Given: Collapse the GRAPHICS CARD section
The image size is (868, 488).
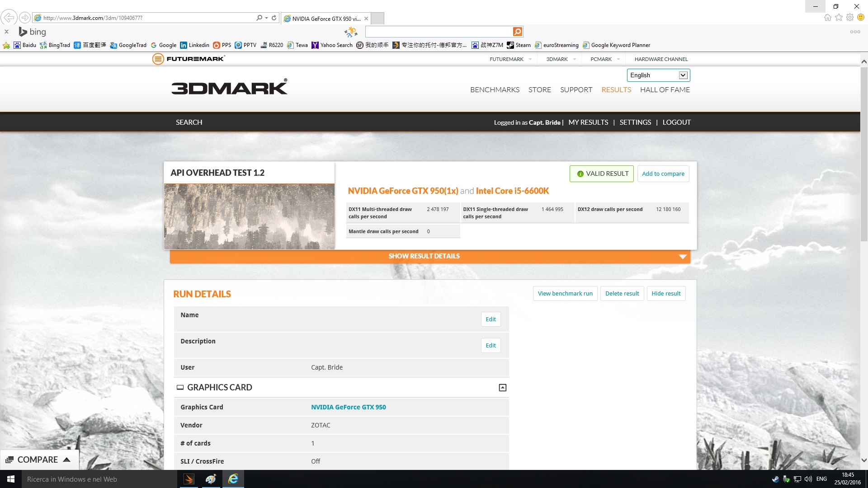Looking at the screenshot, I should point(502,388).
